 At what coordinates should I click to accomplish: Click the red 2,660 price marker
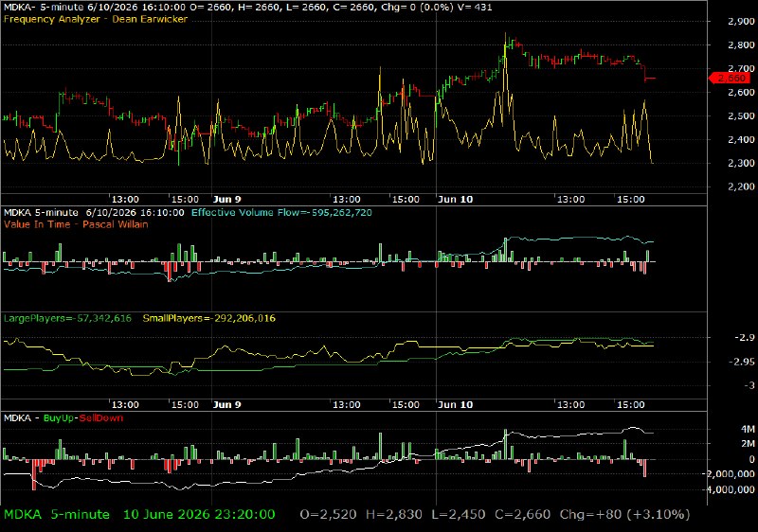730,79
